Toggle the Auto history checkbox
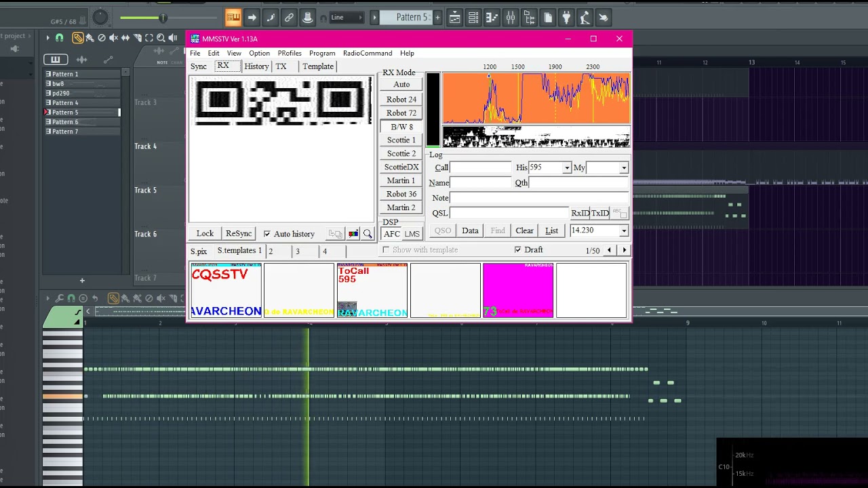868x488 pixels. click(267, 234)
